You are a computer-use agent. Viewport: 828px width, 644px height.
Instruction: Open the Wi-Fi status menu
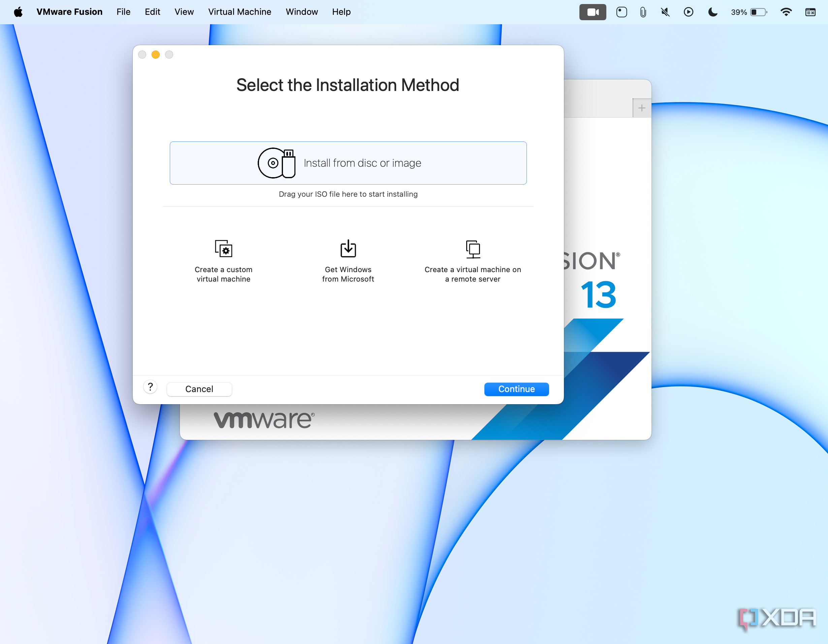[786, 12]
